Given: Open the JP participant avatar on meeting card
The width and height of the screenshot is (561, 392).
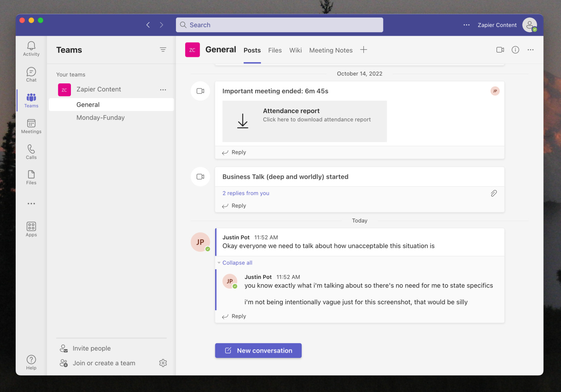Looking at the screenshot, I should pyautogui.click(x=495, y=91).
